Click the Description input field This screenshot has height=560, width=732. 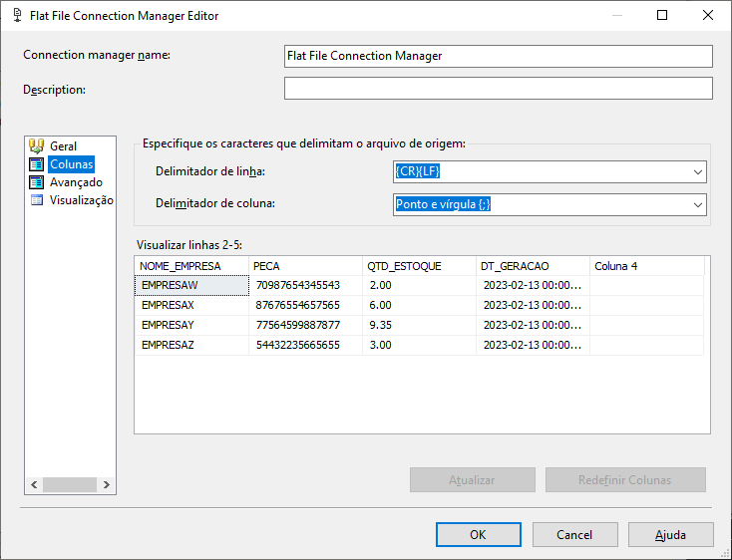498,88
